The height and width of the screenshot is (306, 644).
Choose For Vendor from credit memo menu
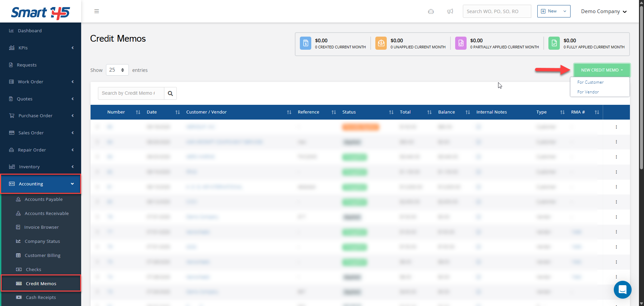tap(588, 92)
